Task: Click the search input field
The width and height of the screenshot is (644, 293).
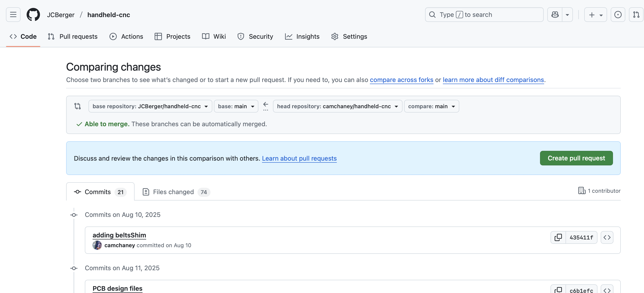Action: click(x=484, y=15)
